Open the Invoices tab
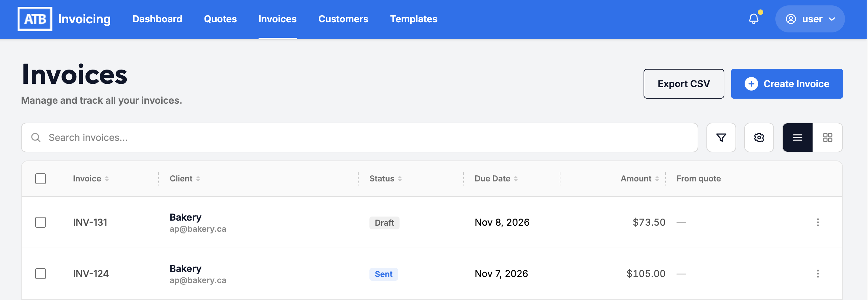This screenshot has width=868, height=300. [278, 19]
